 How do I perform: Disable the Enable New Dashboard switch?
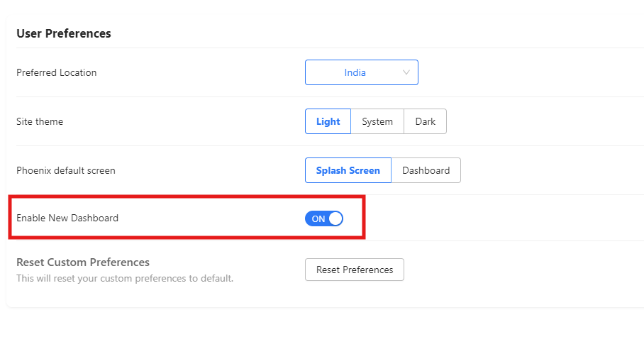click(324, 218)
